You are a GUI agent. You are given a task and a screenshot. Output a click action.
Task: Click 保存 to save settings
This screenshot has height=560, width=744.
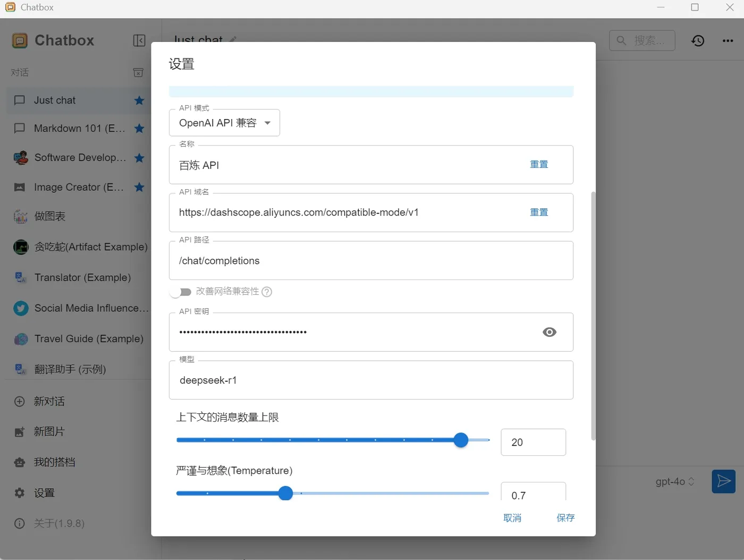pyautogui.click(x=565, y=518)
